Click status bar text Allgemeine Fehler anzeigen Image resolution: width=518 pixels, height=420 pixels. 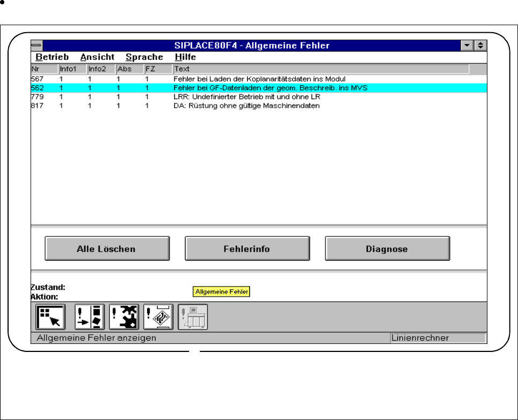coord(96,338)
